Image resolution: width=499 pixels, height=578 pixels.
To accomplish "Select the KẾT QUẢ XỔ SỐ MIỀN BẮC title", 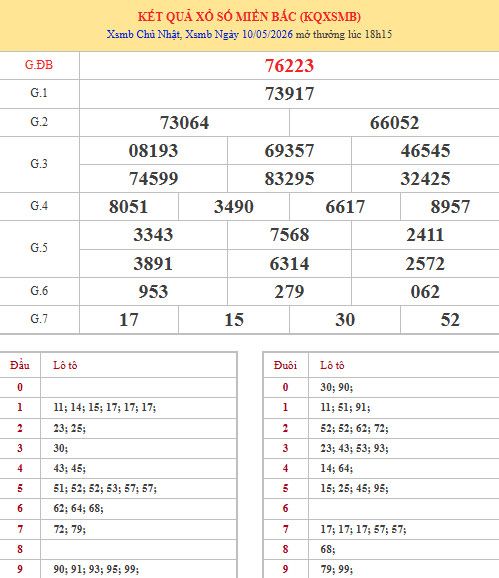I will pyautogui.click(x=249, y=17).
